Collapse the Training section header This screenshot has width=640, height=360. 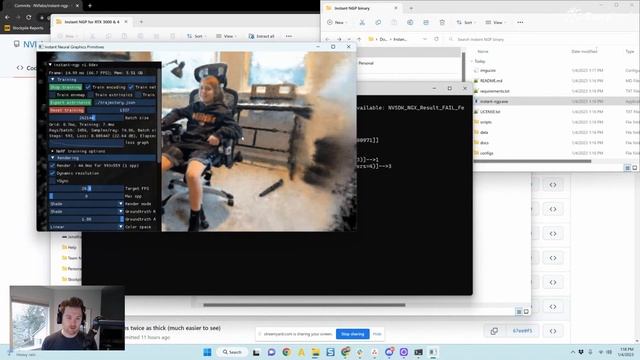[102, 80]
